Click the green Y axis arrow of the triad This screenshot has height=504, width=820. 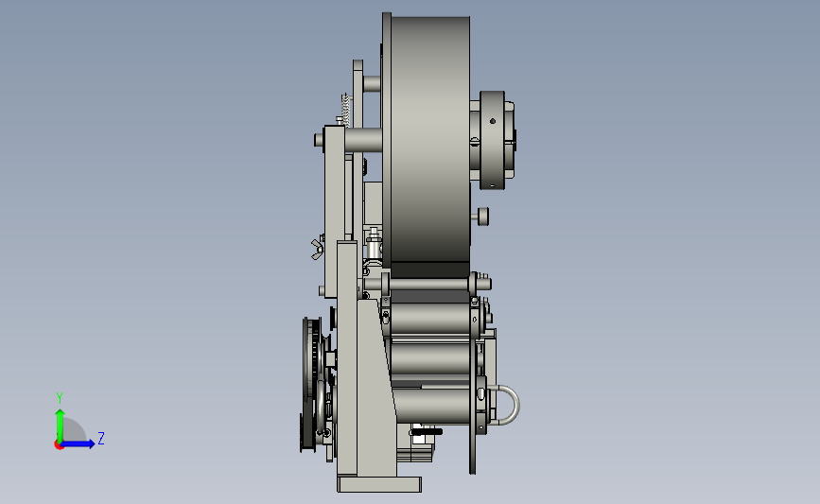click(x=60, y=425)
